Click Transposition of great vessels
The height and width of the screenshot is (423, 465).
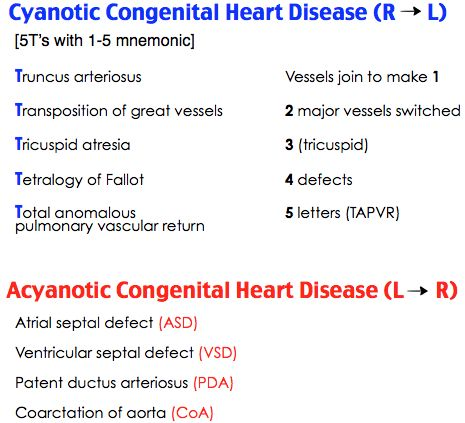pyautogui.click(x=119, y=111)
